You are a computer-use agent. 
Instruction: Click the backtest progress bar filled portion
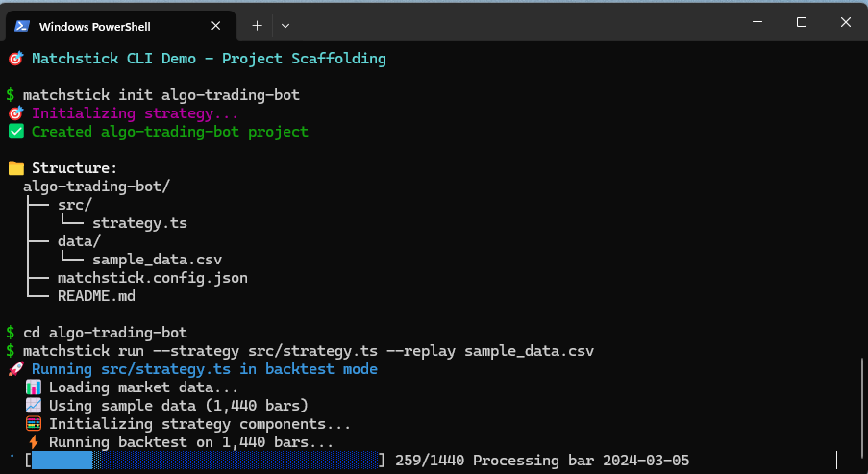62,461
